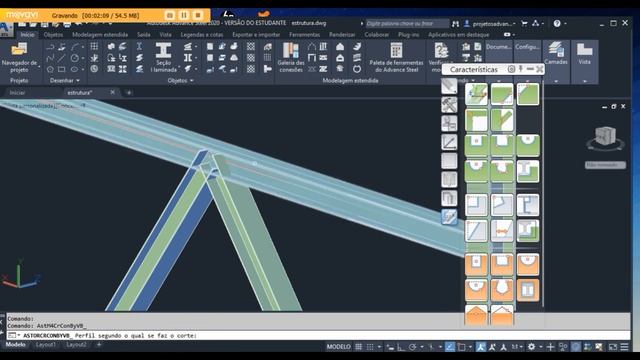Switch to the Layout2 tab

pos(76,345)
